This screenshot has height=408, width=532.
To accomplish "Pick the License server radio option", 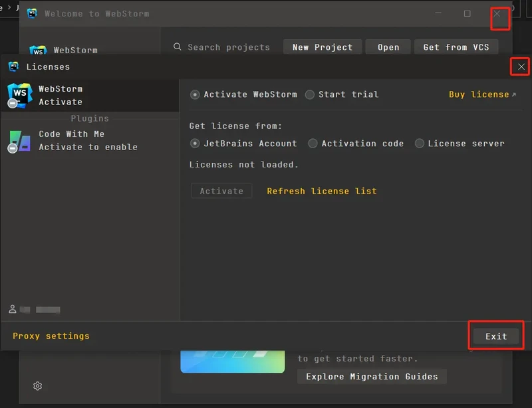I will tap(419, 144).
